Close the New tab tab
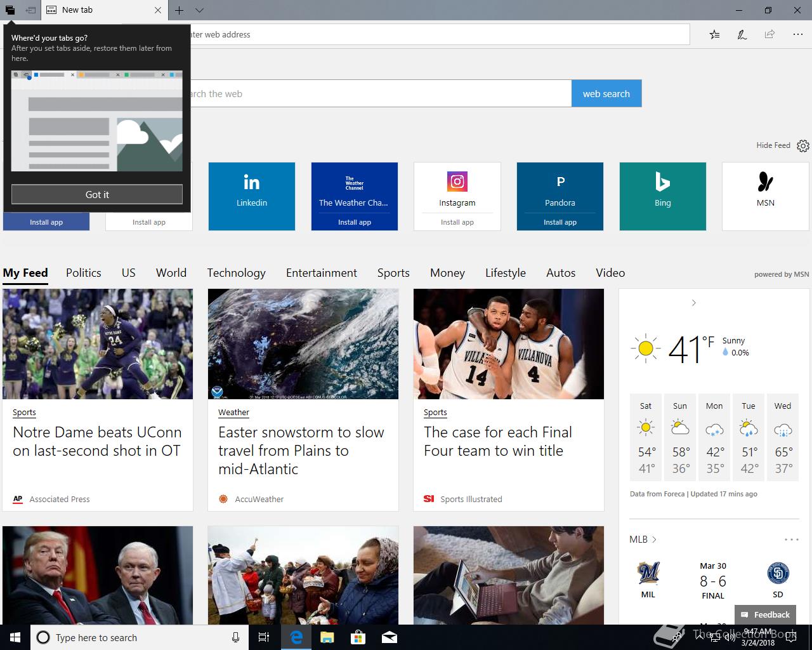 pyautogui.click(x=158, y=10)
